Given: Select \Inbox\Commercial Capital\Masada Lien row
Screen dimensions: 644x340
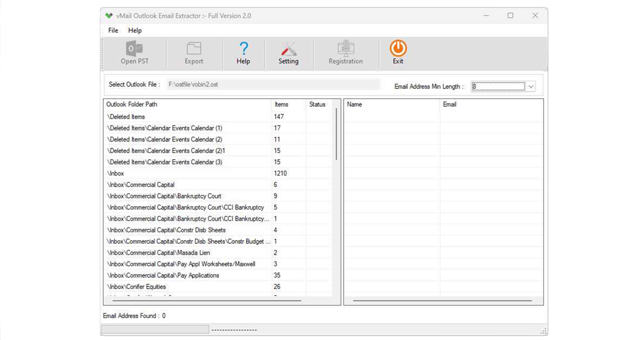Looking at the screenshot, I should point(218,252).
